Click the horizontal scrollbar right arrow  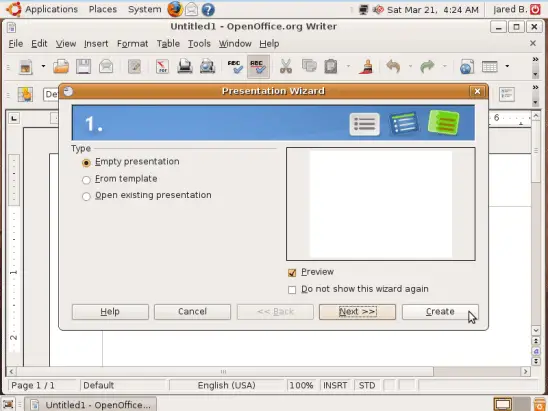(525, 372)
